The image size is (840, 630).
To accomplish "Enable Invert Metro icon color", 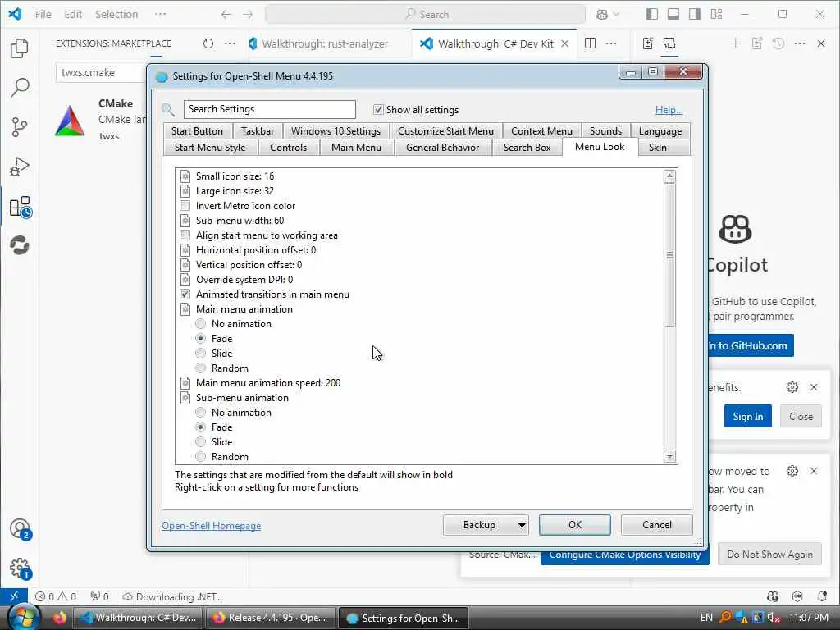I will pos(185,206).
